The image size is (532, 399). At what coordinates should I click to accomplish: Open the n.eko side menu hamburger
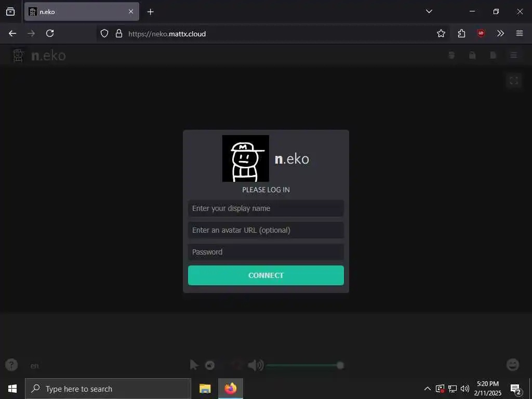tap(514, 55)
